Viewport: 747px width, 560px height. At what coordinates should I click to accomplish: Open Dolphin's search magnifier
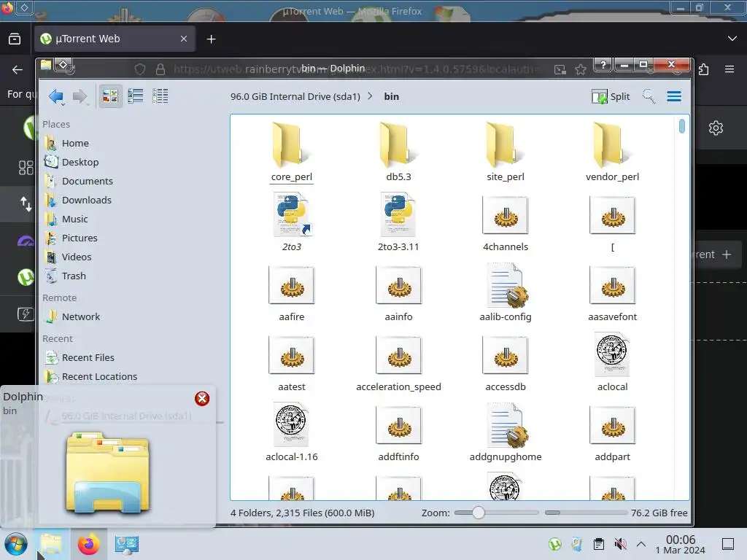pyautogui.click(x=649, y=97)
